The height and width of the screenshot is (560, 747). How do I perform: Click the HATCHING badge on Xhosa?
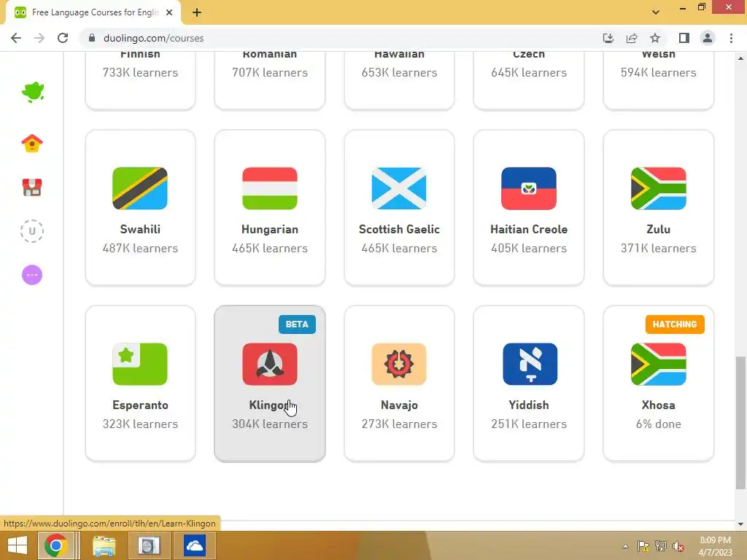pos(675,324)
